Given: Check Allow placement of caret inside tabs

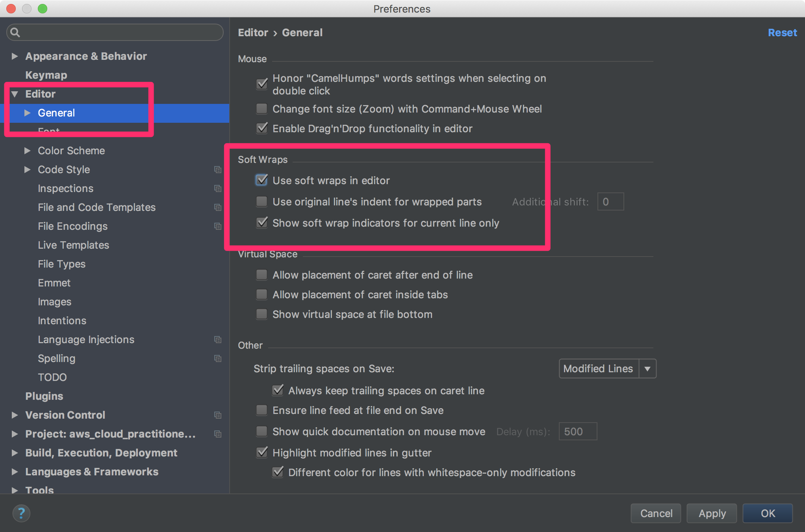Looking at the screenshot, I should 262,294.
